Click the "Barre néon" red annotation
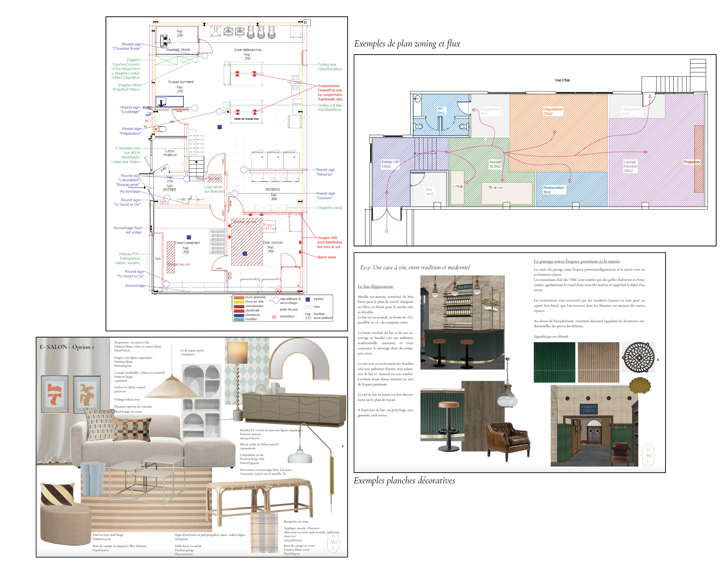Screen dimensions: 728x573 (326, 257)
